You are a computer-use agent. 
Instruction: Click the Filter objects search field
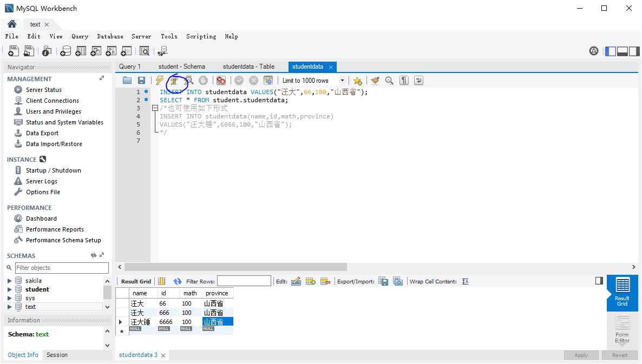pos(62,268)
